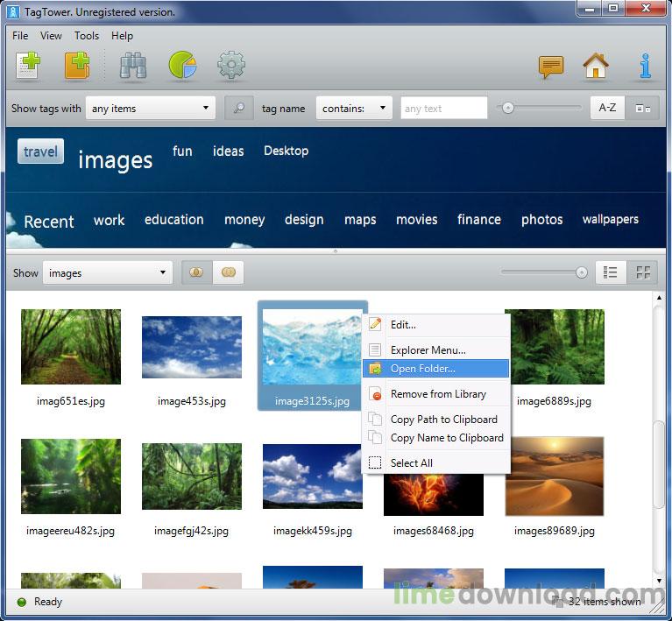Click the add file toolbar icon
This screenshot has width=672, height=621.
28,67
